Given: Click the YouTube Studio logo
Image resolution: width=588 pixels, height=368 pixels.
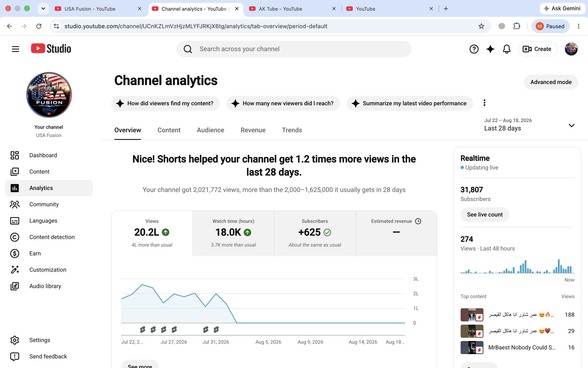Looking at the screenshot, I should tap(51, 49).
